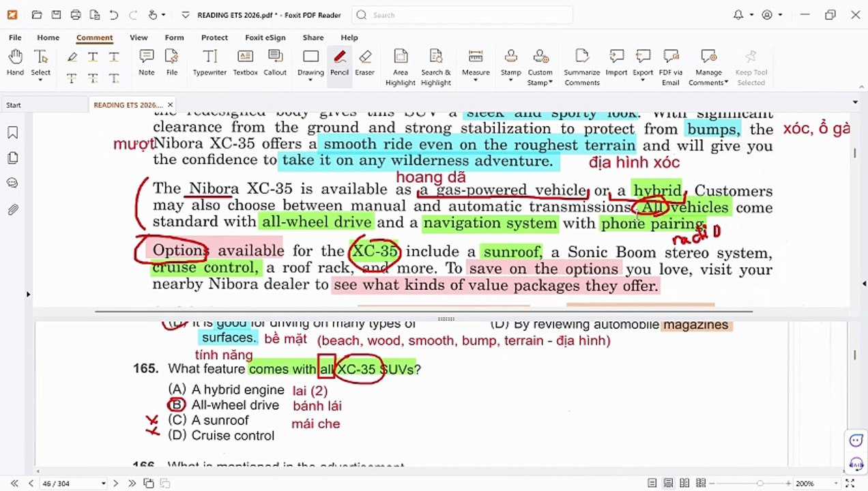Select the Hand tool
This screenshot has width=868, height=491.
tap(15, 63)
